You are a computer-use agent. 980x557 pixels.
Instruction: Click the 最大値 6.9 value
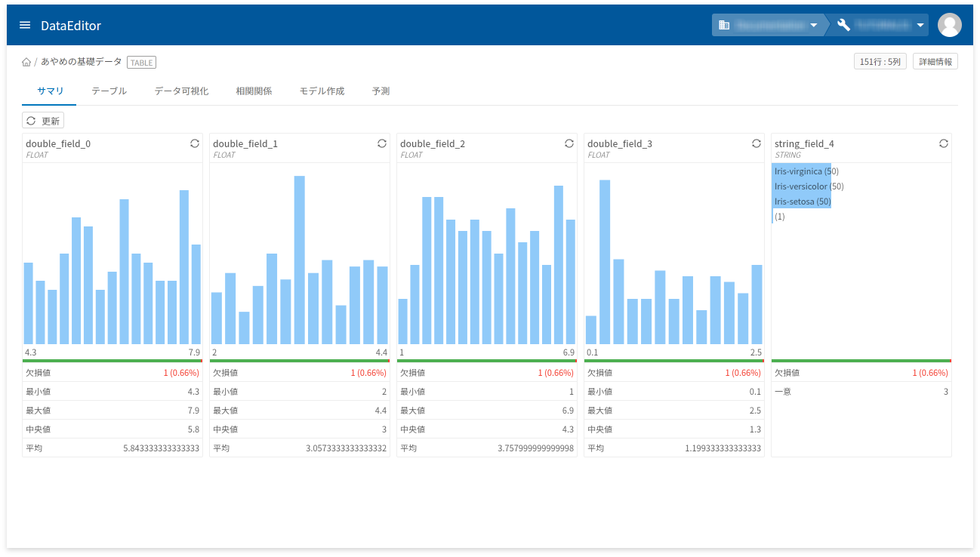tap(568, 411)
